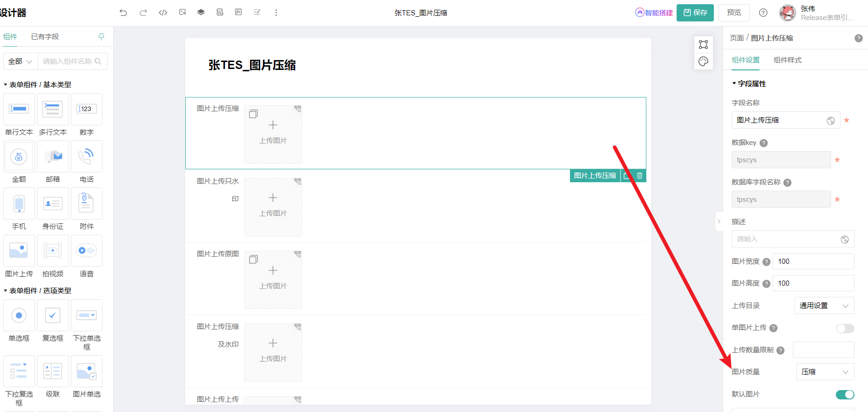Collapse the 字段属性 section

749,83
